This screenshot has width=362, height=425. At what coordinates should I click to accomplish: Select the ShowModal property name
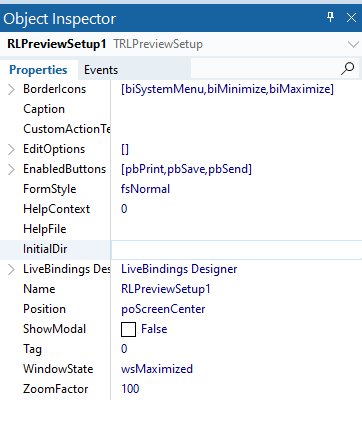click(x=54, y=329)
